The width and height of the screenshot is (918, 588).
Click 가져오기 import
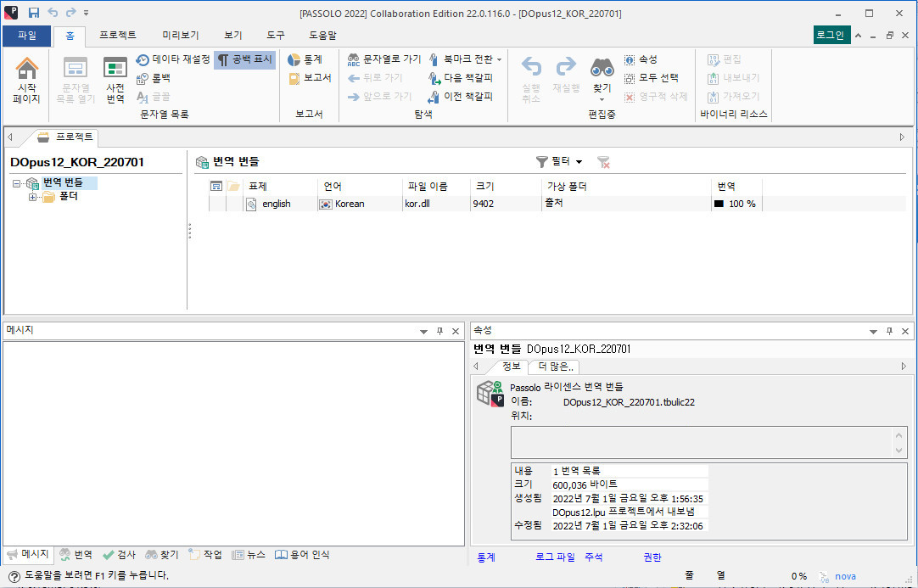[734, 97]
